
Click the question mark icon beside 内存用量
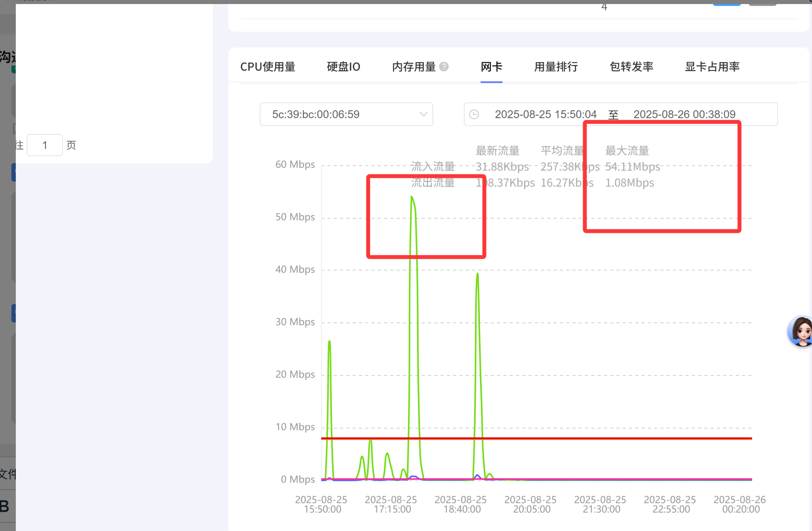(x=444, y=66)
